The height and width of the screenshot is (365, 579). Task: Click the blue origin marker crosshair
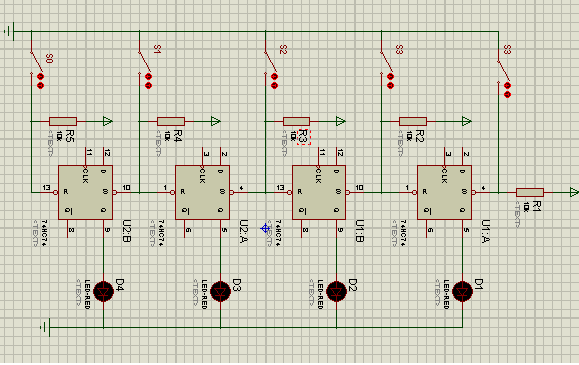tap(265, 228)
